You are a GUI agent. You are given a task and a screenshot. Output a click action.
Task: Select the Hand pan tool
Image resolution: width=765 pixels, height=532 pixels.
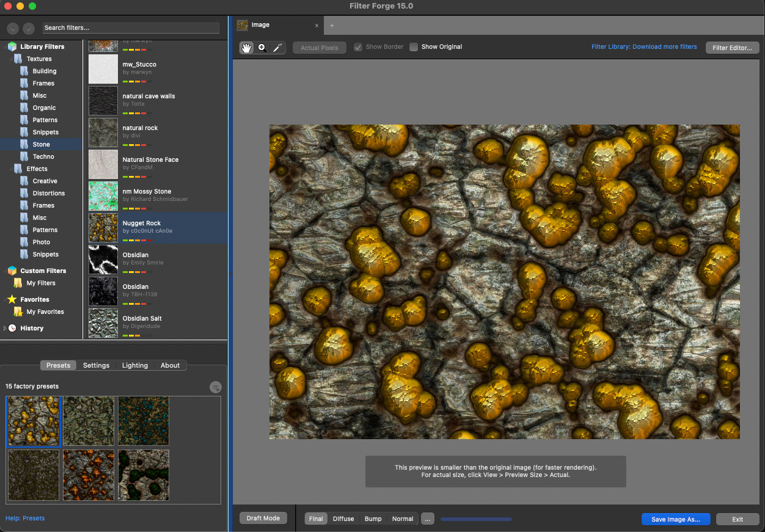pos(246,48)
